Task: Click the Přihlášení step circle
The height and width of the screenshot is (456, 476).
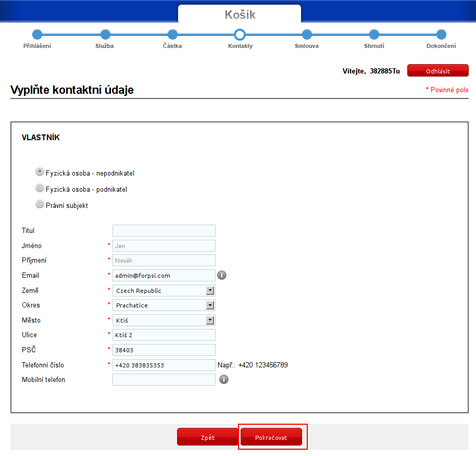Action: (x=37, y=34)
